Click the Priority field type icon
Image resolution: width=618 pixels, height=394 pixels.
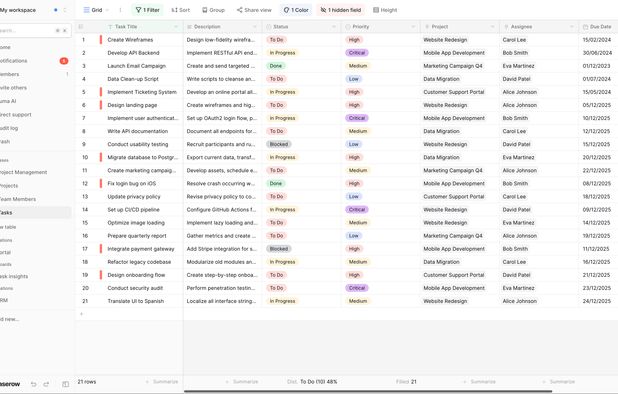coord(348,27)
